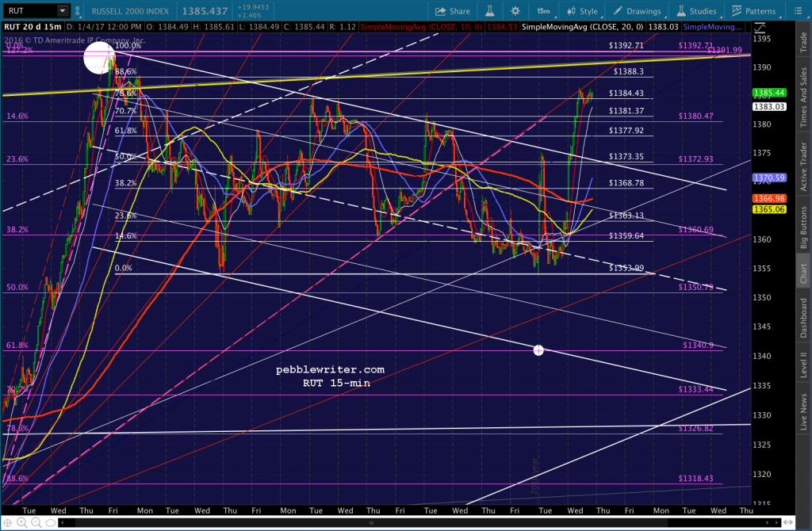Click the red 1366.98 price bubble
Image resolution: width=812 pixels, height=531 pixels.
[x=769, y=198]
